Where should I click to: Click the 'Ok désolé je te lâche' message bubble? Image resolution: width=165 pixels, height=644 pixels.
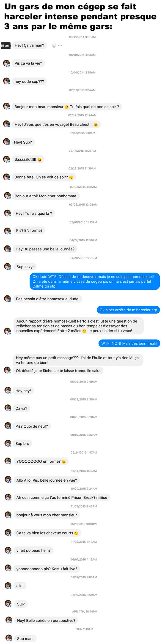pos(58,371)
